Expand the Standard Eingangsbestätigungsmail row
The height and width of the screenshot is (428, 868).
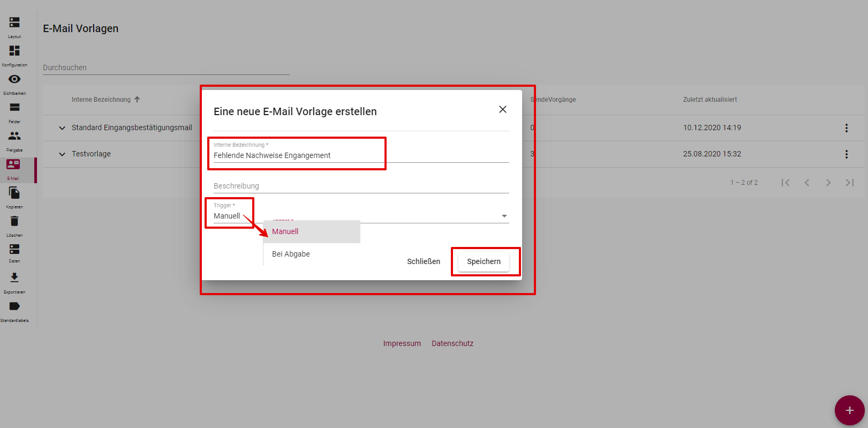coord(62,128)
